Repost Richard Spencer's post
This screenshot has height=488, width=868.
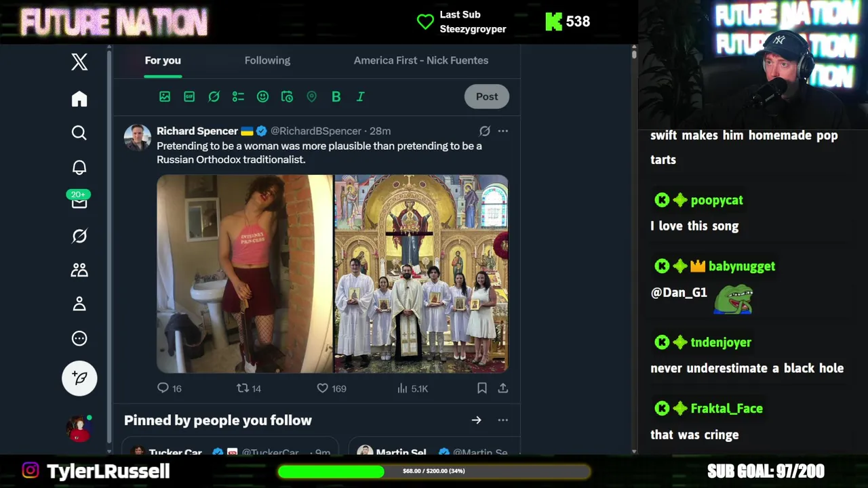(248, 388)
